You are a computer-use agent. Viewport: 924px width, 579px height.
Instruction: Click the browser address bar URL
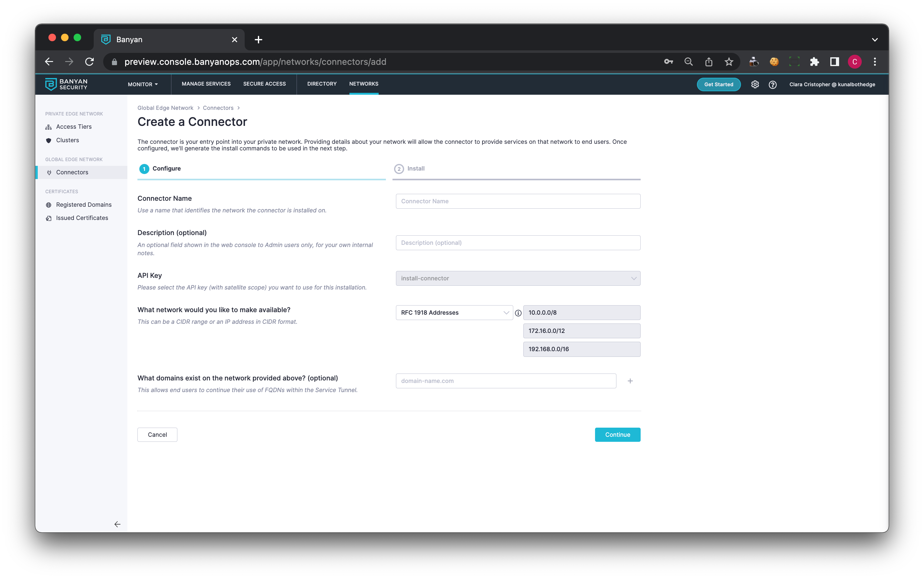point(255,62)
